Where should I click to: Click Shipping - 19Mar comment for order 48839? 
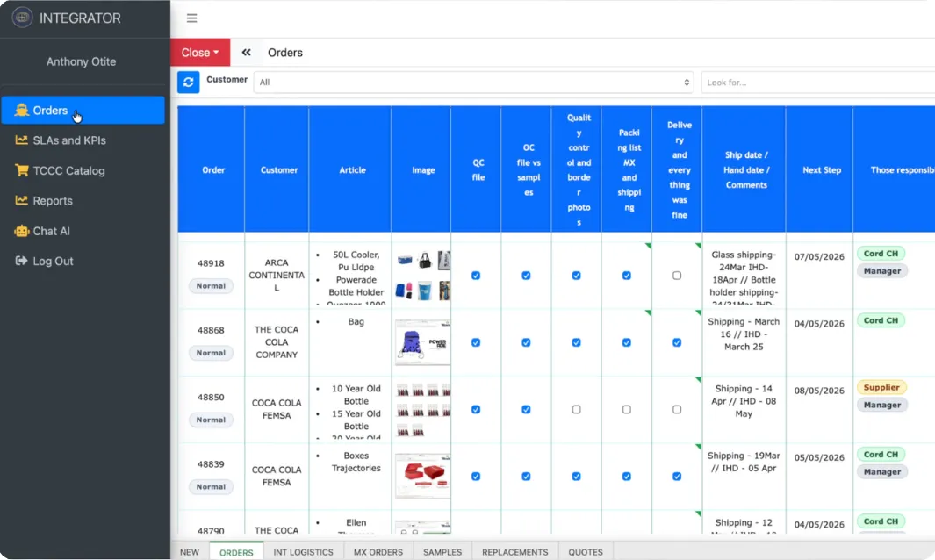pos(744,462)
